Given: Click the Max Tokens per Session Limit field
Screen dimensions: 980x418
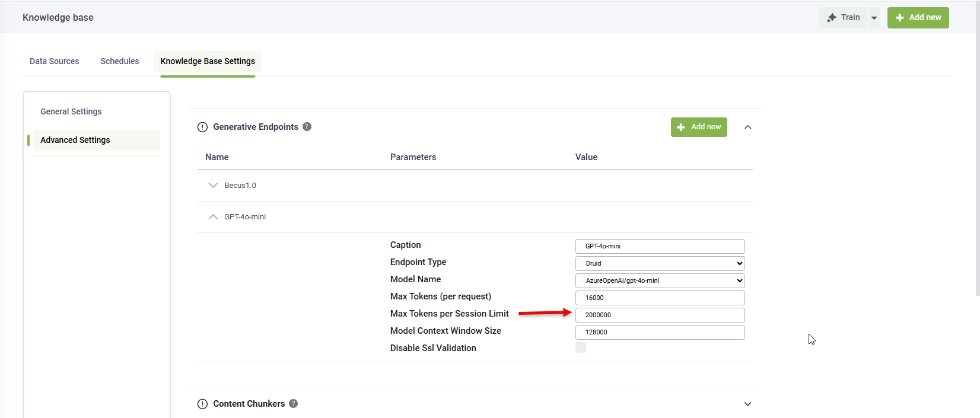Looking at the screenshot, I should 660,315.
